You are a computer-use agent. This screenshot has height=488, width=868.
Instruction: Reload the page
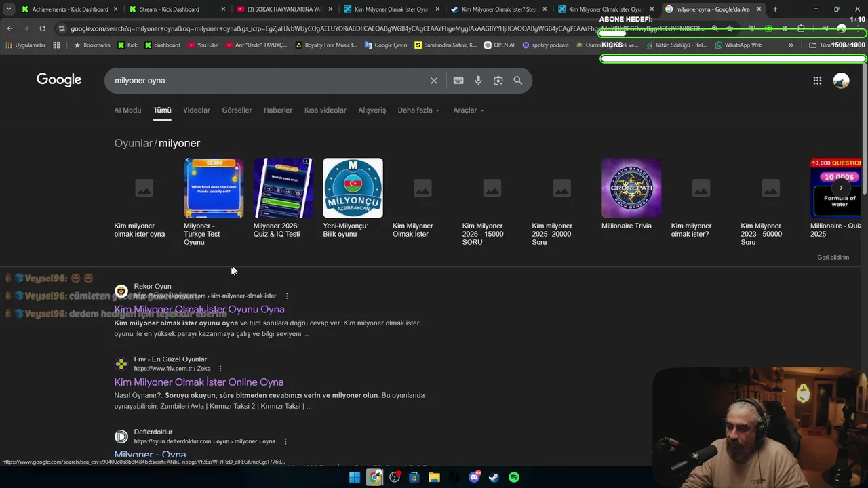tap(42, 28)
